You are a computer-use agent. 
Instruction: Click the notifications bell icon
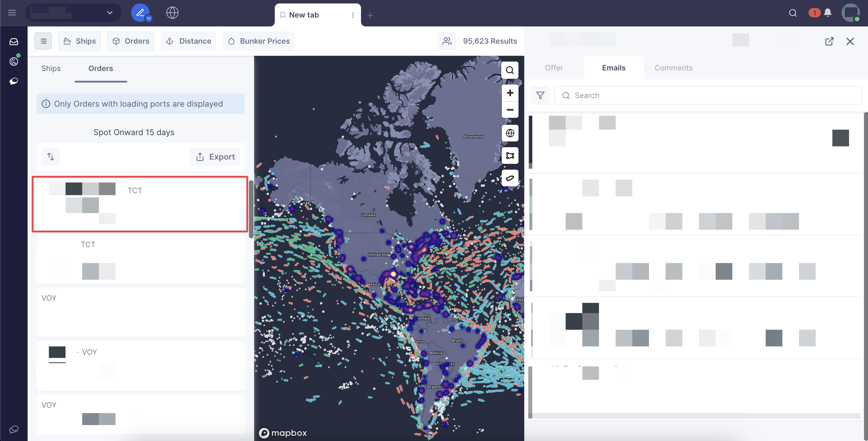pyautogui.click(x=827, y=13)
